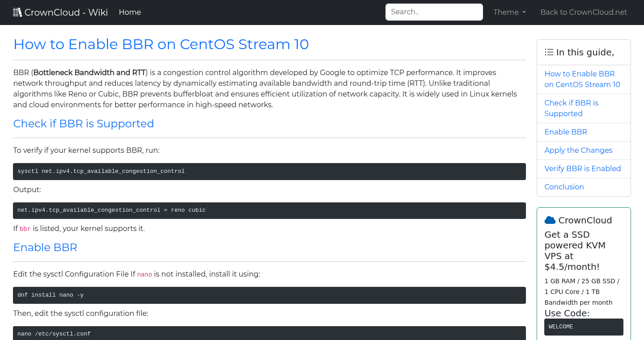This screenshot has height=340, width=644.
Task: Click the Search input box
Action: click(x=434, y=12)
